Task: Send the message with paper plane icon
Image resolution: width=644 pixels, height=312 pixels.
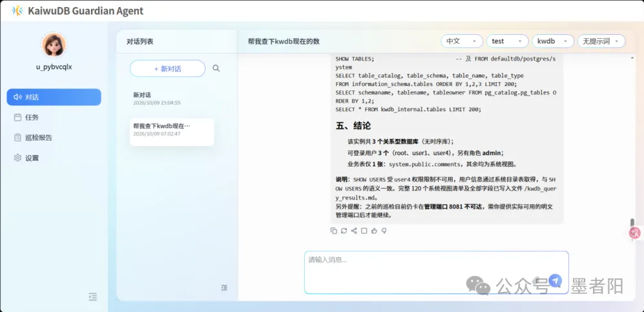Action: [555, 281]
